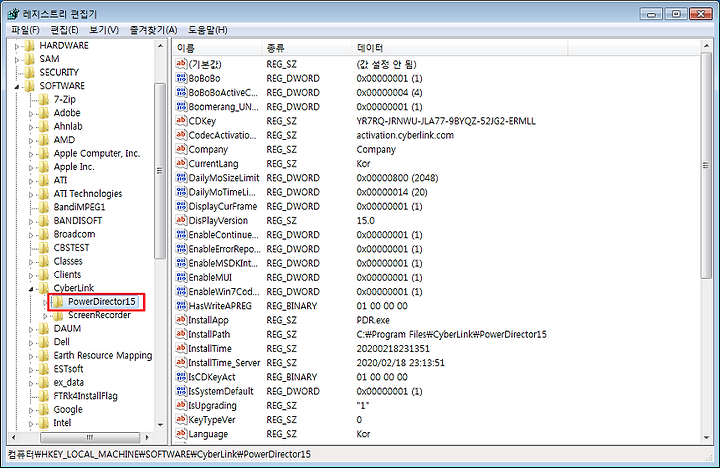Sort by the Data (데이터) column header

460,48
